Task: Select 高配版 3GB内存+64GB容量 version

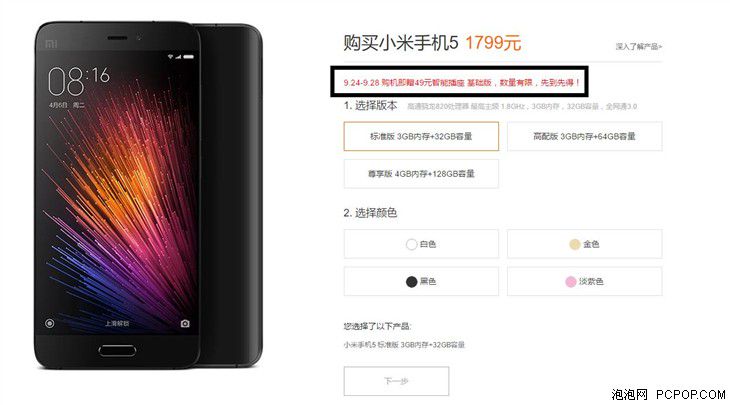Action: pos(585,136)
